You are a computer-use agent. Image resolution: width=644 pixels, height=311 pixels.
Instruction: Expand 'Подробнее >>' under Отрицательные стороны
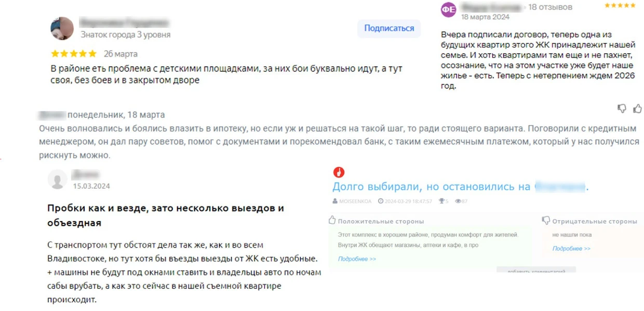(x=571, y=249)
